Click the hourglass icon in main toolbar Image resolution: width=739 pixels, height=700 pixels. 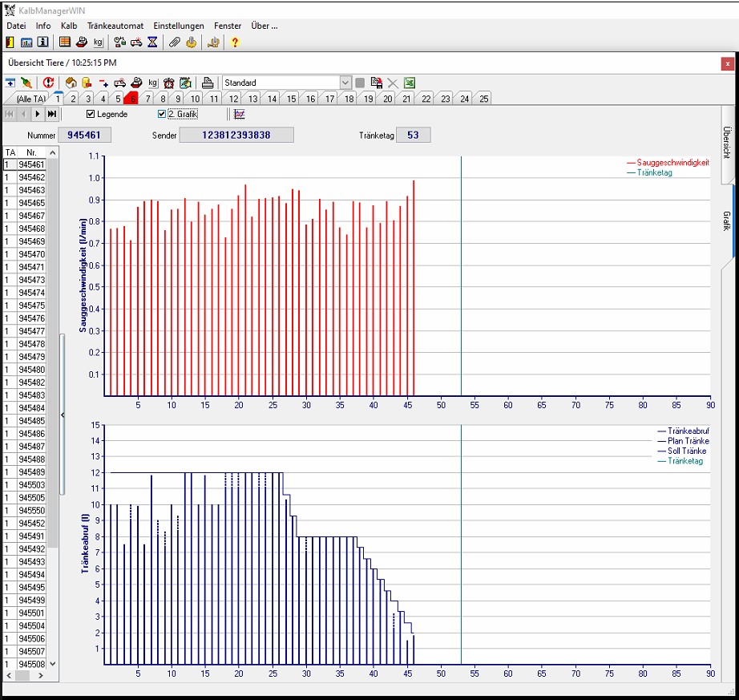point(152,42)
